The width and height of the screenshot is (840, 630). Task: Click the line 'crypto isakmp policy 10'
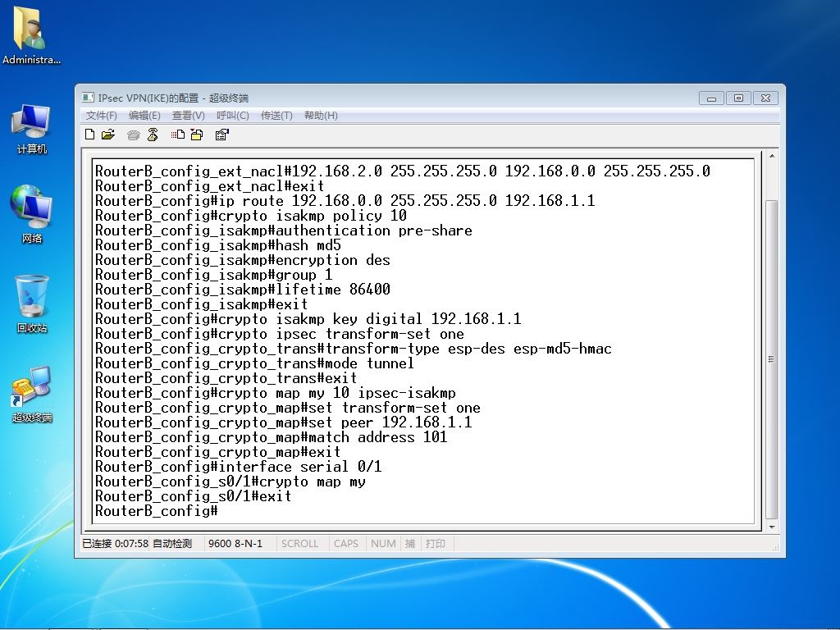pos(251,216)
